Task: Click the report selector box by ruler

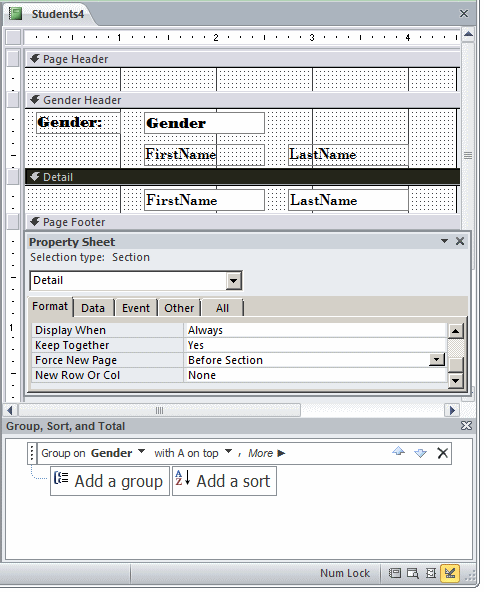Action: 13,37
